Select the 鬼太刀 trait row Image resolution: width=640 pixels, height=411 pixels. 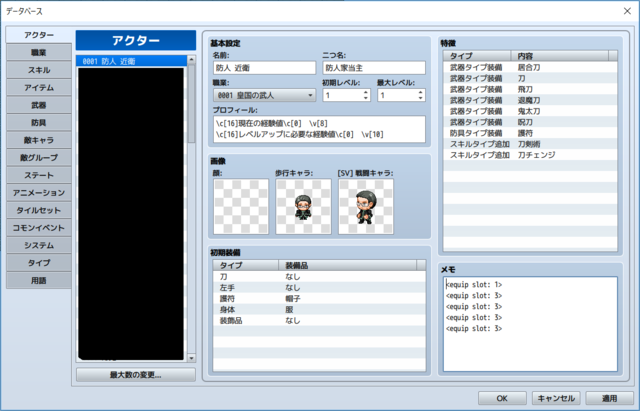click(530, 111)
